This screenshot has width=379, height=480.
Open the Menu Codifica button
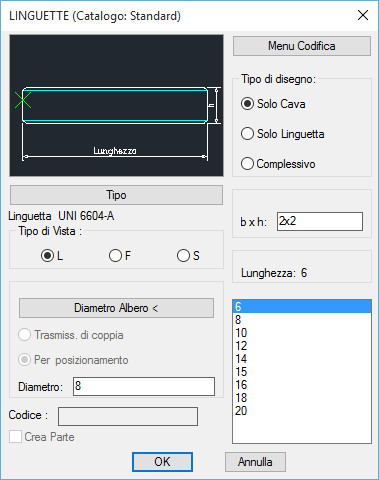point(302,46)
